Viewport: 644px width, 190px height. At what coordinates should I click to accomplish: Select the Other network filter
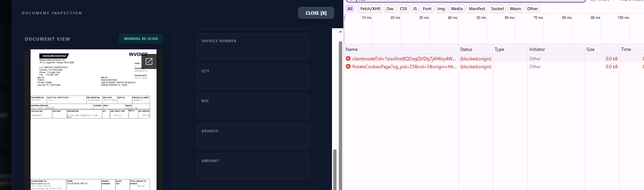(x=533, y=9)
